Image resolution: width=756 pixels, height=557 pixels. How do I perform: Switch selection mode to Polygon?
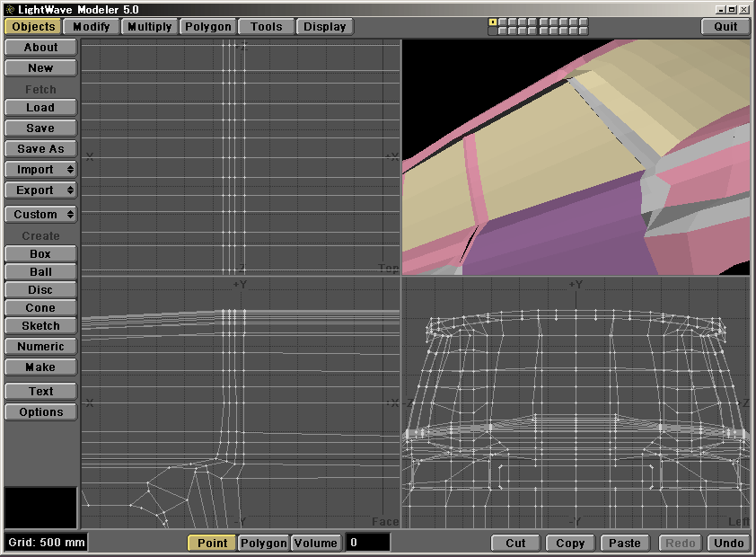click(x=264, y=543)
